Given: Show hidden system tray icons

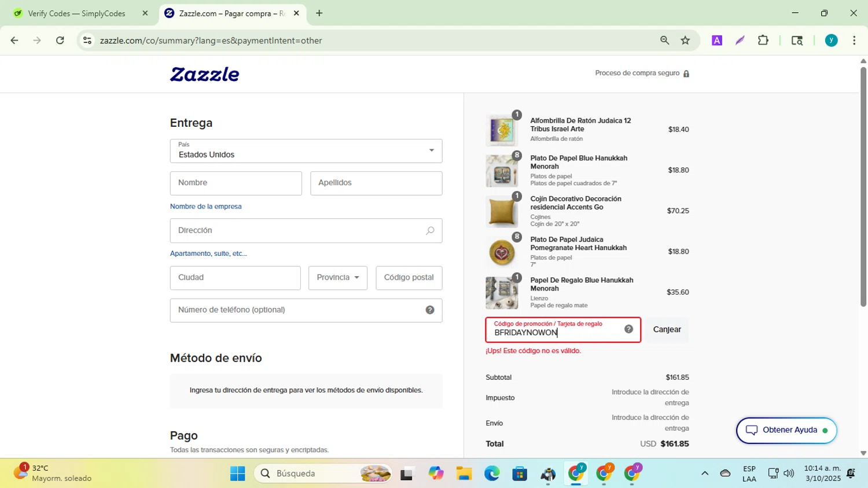Looking at the screenshot, I should (x=705, y=474).
